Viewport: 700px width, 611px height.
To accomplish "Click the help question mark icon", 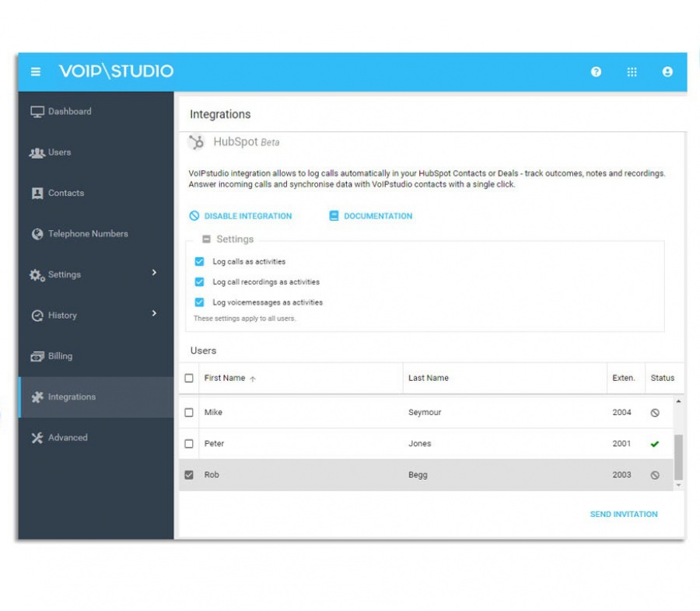I will point(596,72).
